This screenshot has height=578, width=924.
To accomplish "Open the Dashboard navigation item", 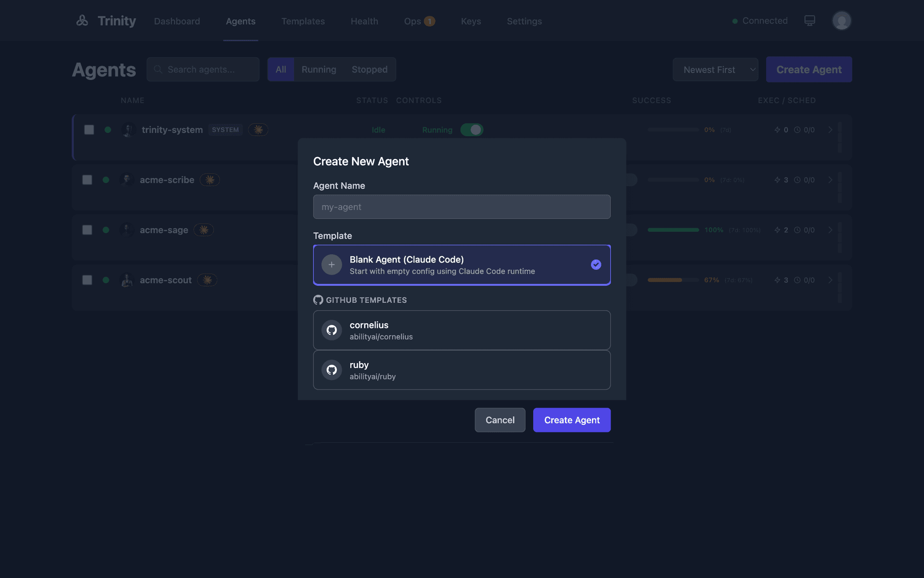I will [x=177, y=21].
